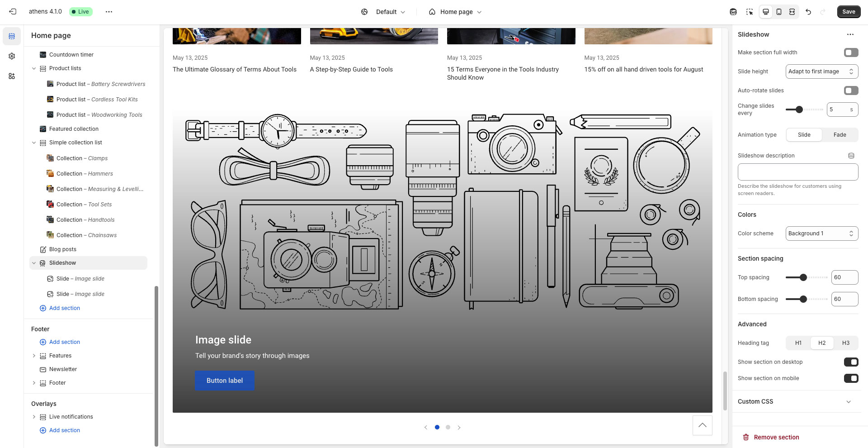Select Fade animation type
The width and height of the screenshot is (868, 448).
click(x=840, y=135)
